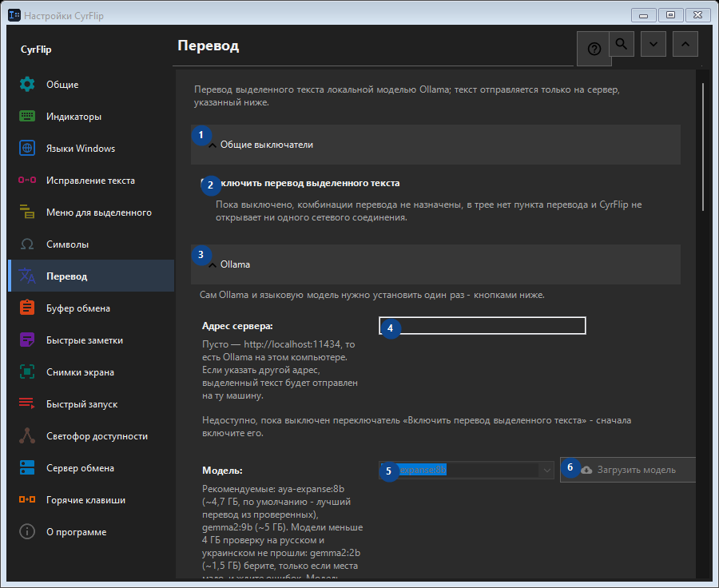Focus the Адрес сервера input field
This screenshot has width=719, height=588.
(483, 326)
